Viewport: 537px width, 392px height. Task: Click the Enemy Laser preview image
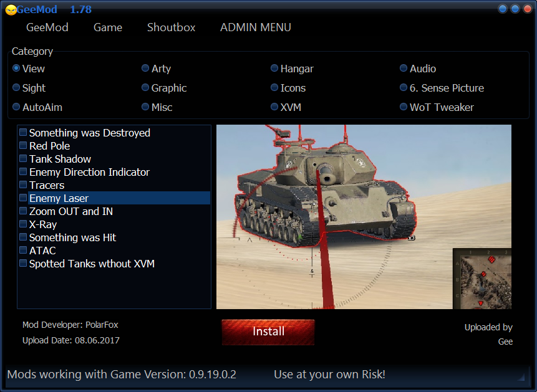pyautogui.click(x=364, y=217)
